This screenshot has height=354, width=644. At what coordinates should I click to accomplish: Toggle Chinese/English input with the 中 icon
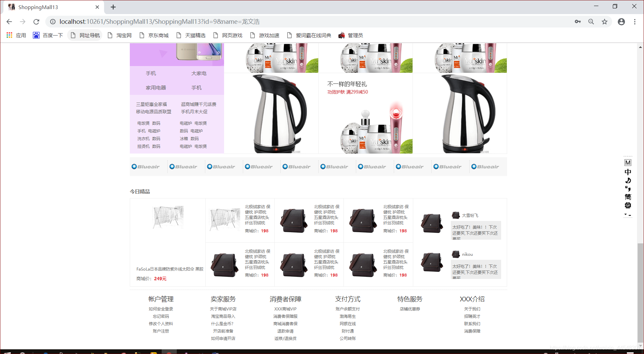[x=628, y=171]
